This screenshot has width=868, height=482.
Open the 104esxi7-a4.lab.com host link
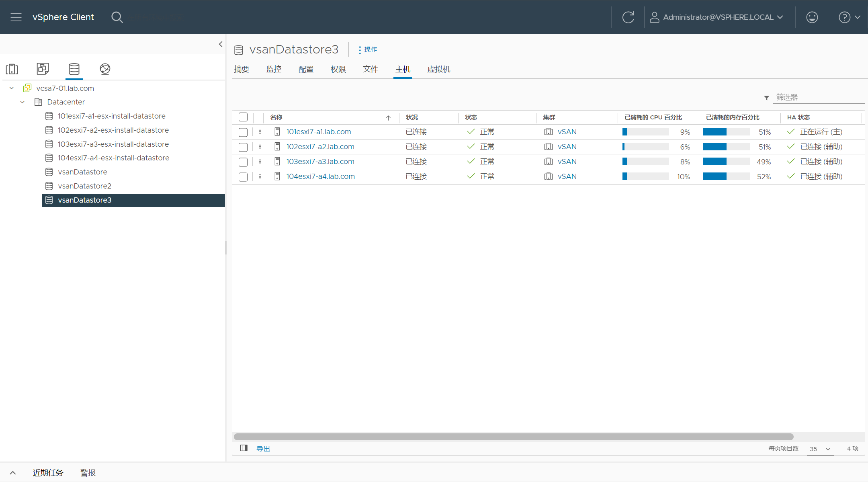320,176
